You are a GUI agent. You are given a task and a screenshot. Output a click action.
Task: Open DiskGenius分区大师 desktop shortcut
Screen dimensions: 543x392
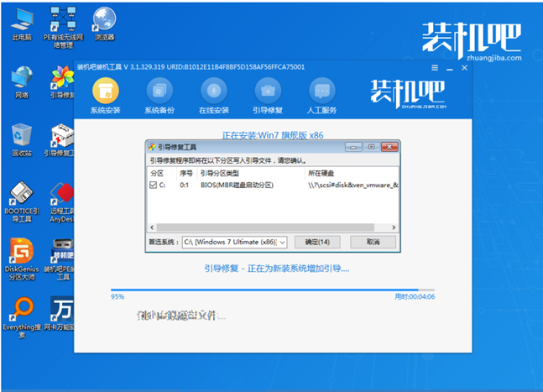(22, 259)
